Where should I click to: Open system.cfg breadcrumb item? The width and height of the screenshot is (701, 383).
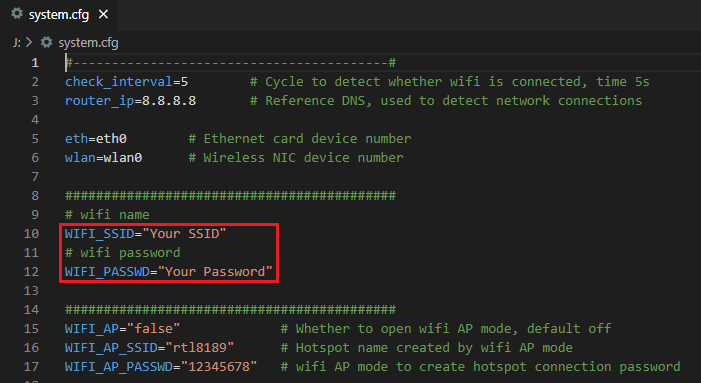(88, 43)
